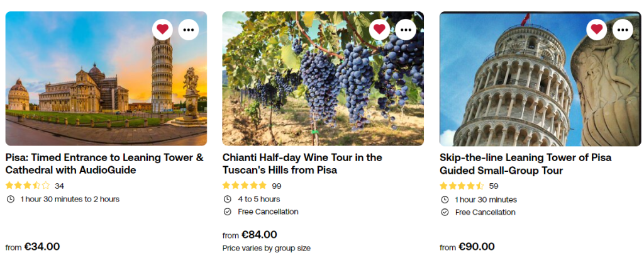Toggle heart favorite on Pisa Timed Entrance card
Viewport: 644px width, 260px height.
[x=162, y=29]
